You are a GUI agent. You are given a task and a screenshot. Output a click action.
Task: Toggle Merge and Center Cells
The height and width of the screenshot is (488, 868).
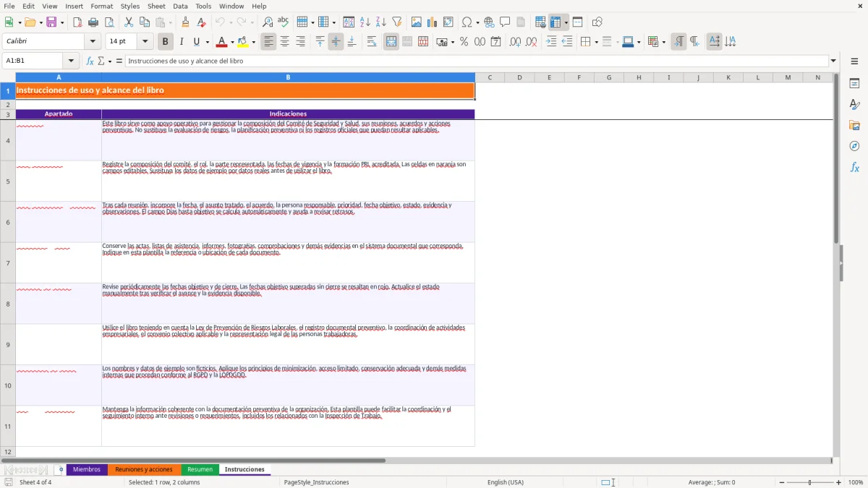coord(391,42)
